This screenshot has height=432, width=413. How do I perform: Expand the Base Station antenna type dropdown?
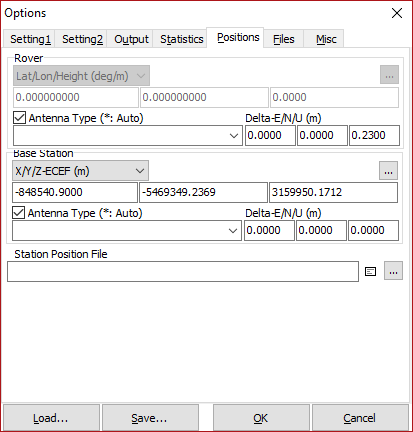[x=127, y=230]
